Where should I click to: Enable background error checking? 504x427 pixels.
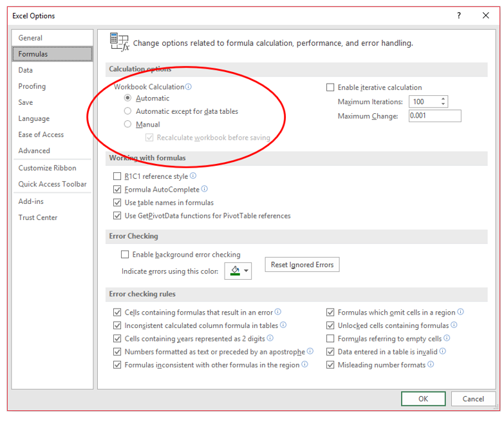[x=125, y=255]
